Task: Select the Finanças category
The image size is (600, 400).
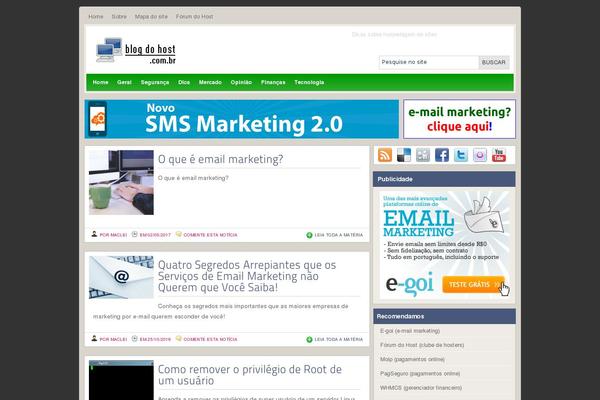Action: point(273,82)
